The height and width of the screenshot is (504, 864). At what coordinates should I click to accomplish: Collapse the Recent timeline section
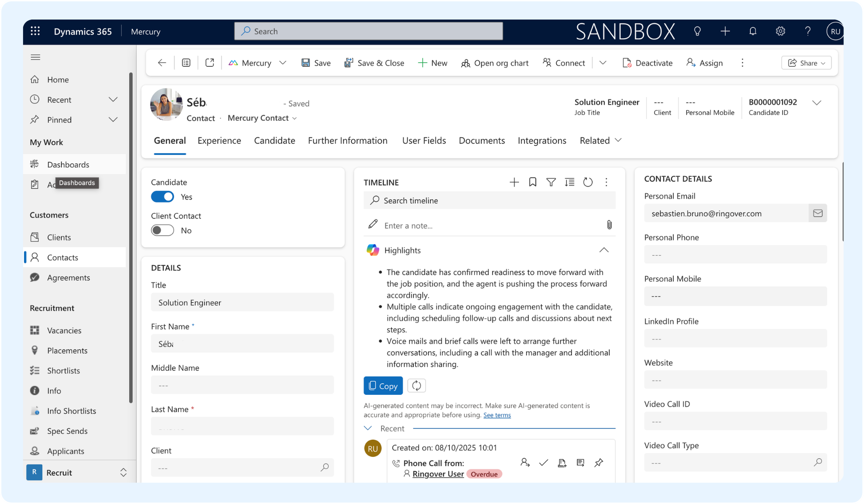368,429
